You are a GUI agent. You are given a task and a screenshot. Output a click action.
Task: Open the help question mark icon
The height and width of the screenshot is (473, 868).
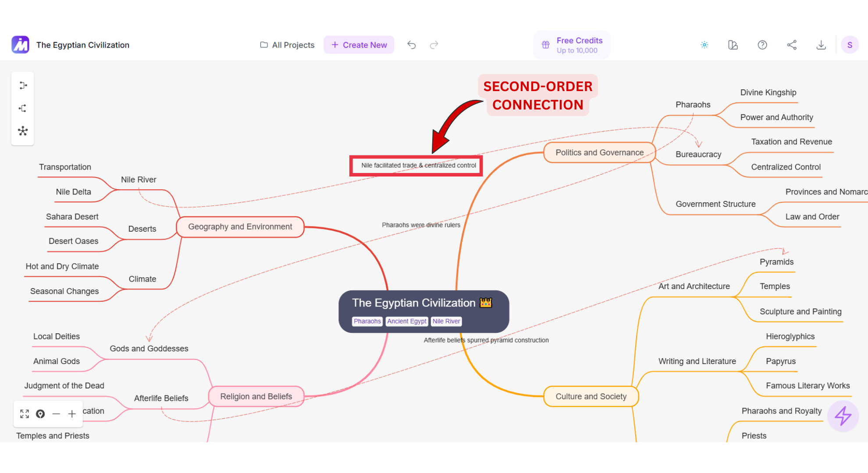(x=762, y=45)
